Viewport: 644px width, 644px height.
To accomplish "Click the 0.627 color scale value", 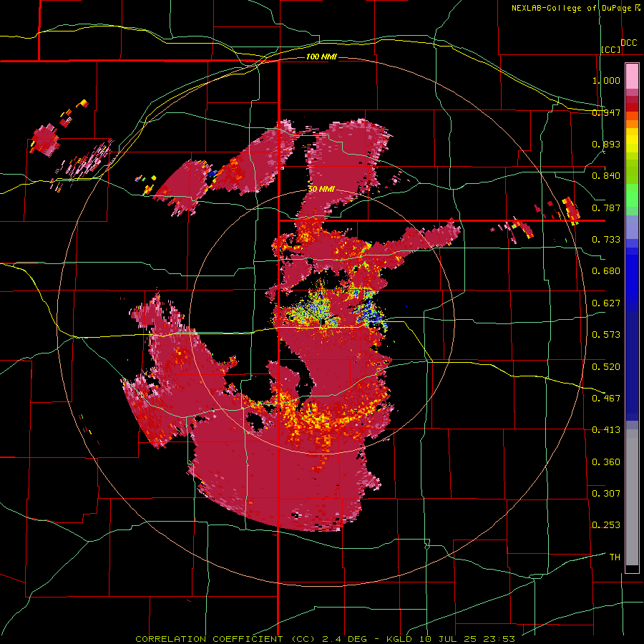I will [x=606, y=303].
